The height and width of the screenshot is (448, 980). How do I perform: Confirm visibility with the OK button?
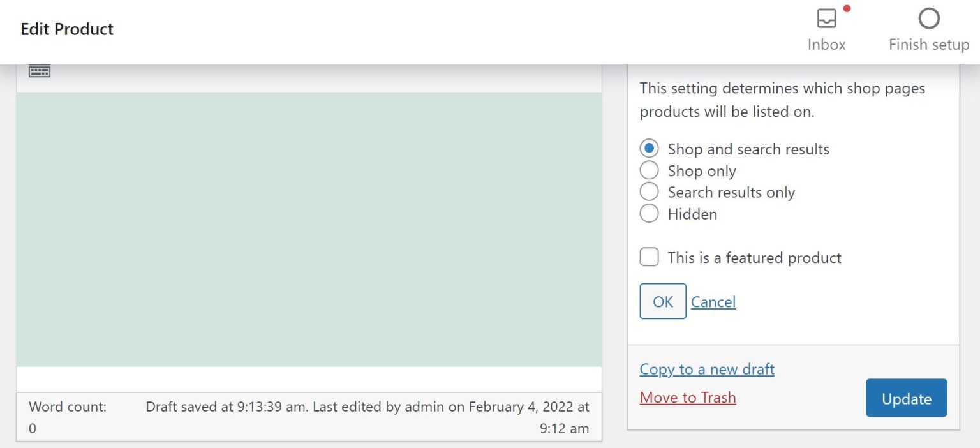[x=662, y=301]
